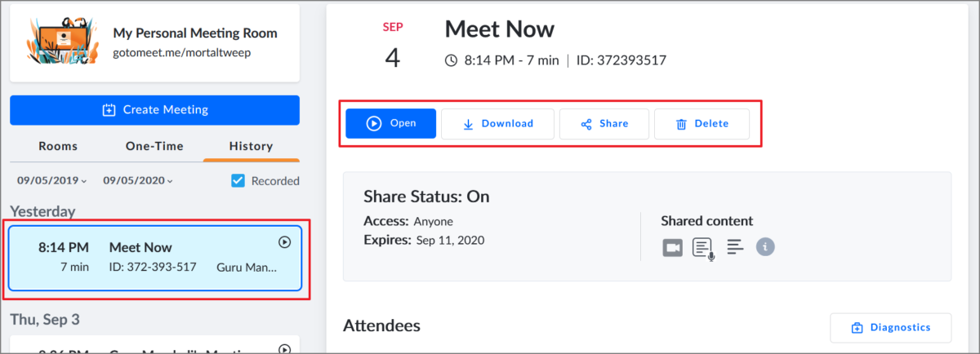
Task: Click play icon on Thu, Sep 3 meeting
Action: (x=284, y=349)
